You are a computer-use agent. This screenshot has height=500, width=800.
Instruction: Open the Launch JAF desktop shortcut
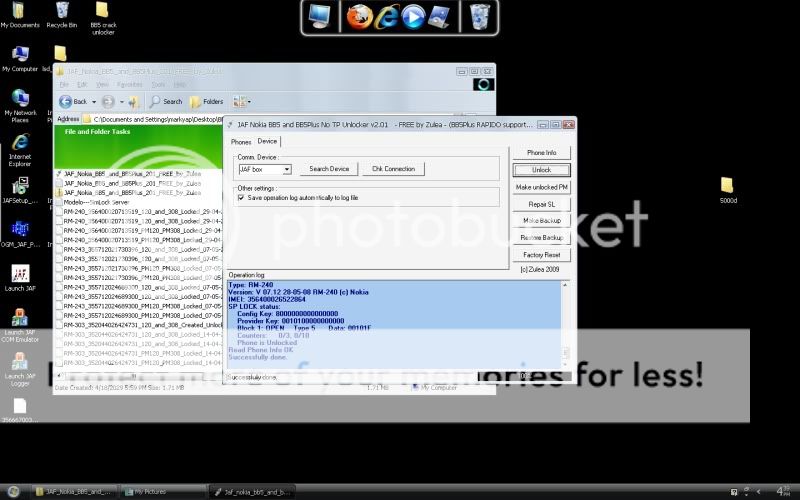point(19,277)
